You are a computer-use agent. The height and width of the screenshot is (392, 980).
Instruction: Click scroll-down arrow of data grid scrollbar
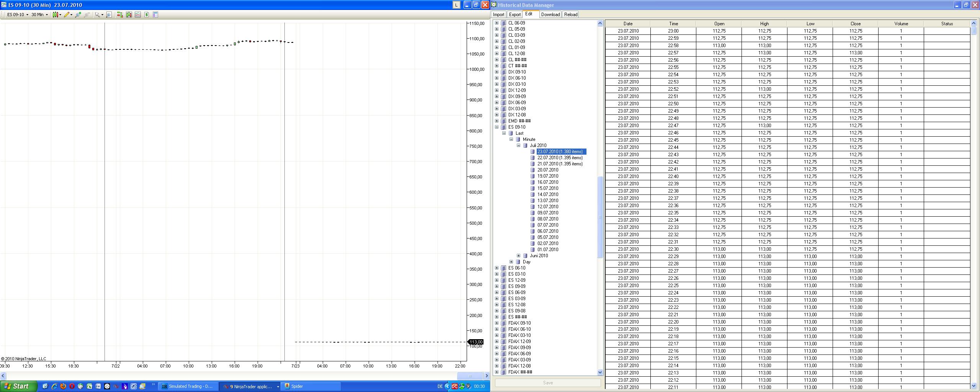tap(974, 386)
